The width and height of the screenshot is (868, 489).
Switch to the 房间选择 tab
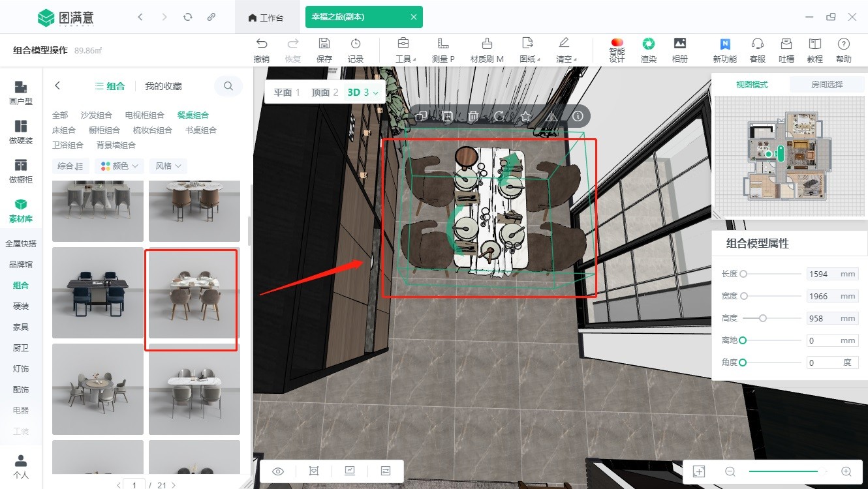click(827, 84)
